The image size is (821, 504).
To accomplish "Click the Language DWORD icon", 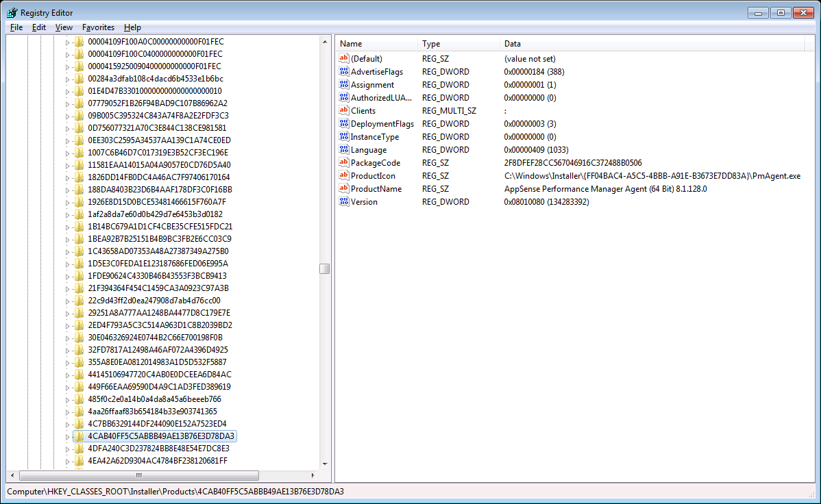I will [x=344, y=150].
